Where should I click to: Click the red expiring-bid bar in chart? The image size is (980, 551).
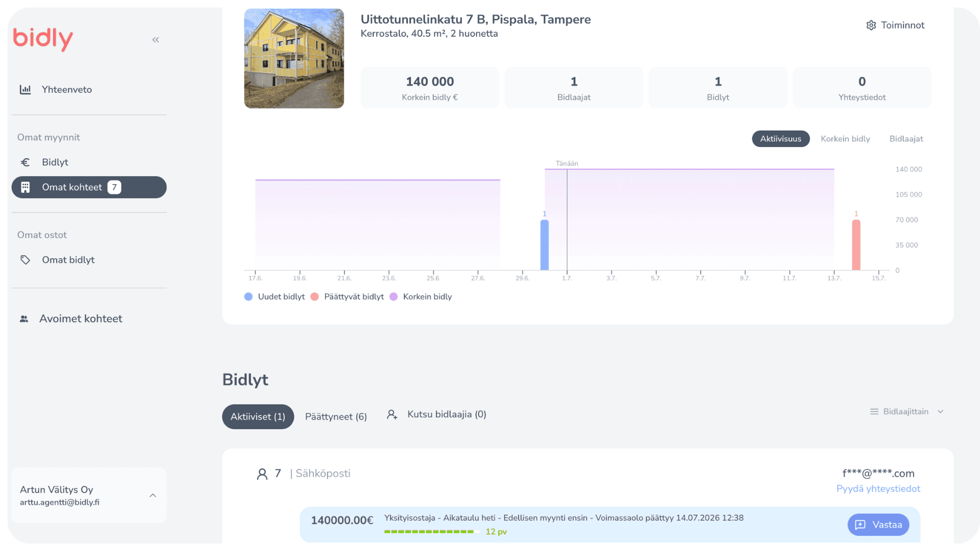pos(856,245)
